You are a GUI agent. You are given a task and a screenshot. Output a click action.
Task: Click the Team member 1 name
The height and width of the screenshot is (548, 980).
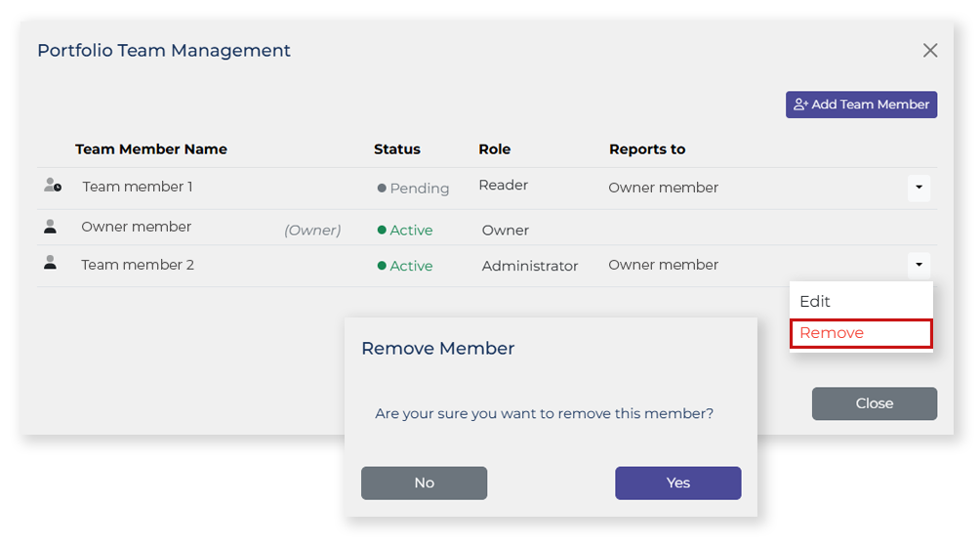click(138, 187)
